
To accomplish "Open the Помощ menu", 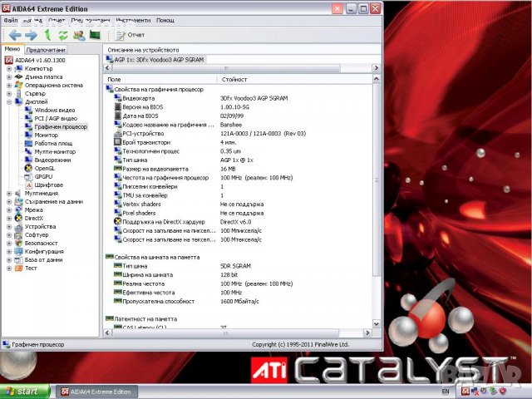I will (165, 20).
